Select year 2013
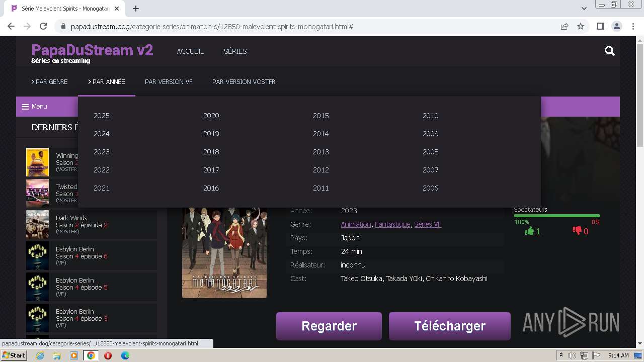644x362 pixels. (320, 152)
